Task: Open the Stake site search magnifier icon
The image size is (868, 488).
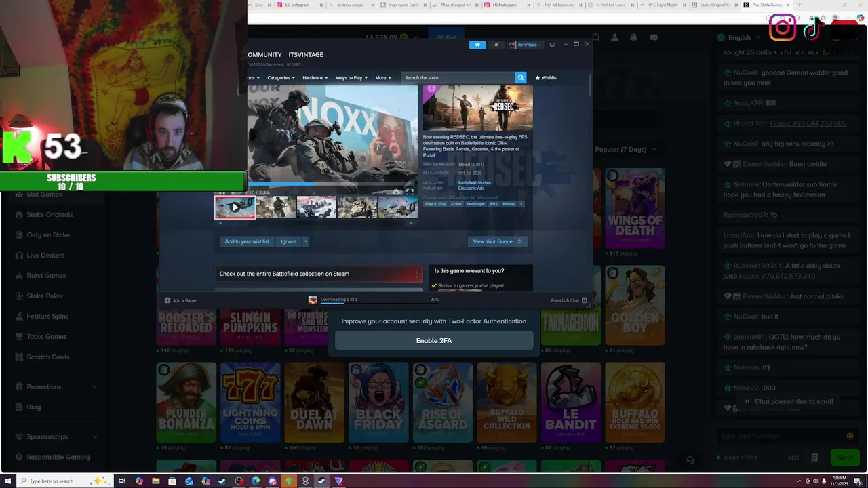Action: coord(596,38)
